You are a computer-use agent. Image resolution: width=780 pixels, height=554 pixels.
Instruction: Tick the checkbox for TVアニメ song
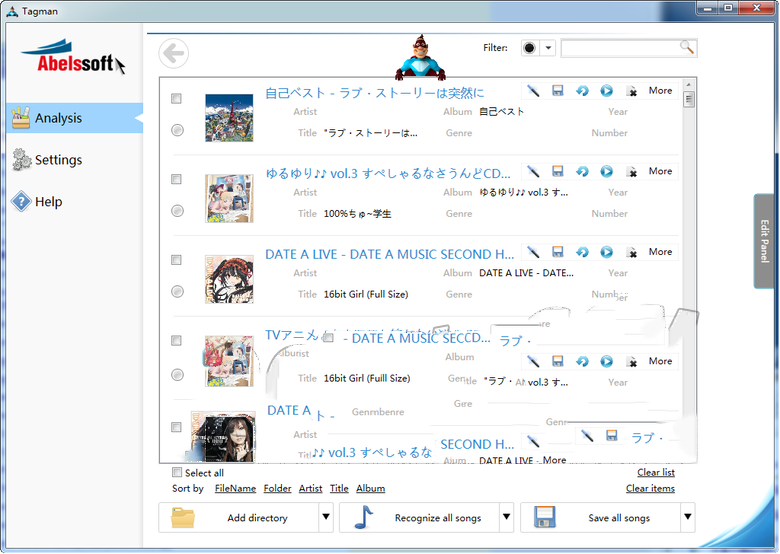pyautogui.click(x=176, y=340)
